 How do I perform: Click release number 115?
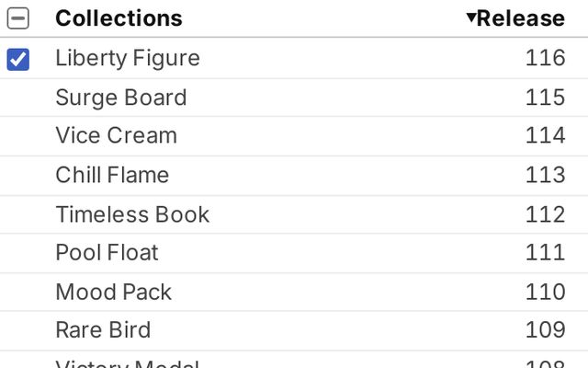[x=545, y=98]
